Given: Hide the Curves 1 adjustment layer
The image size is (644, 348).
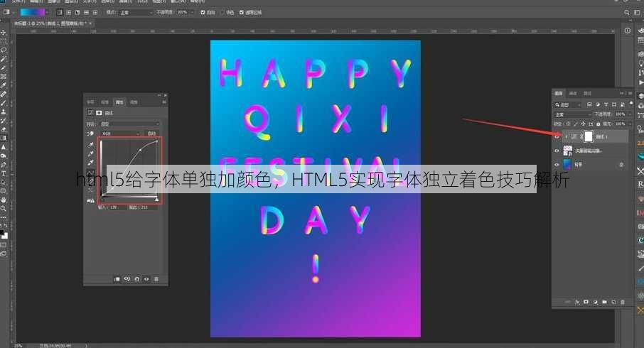Looking at the screenshot, I should [x=557, y=136].
